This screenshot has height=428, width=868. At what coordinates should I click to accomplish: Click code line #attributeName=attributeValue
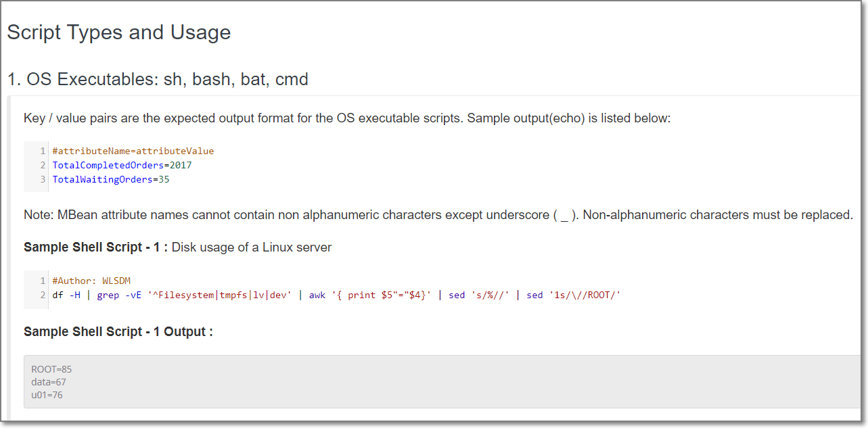[x=133, y=151]
